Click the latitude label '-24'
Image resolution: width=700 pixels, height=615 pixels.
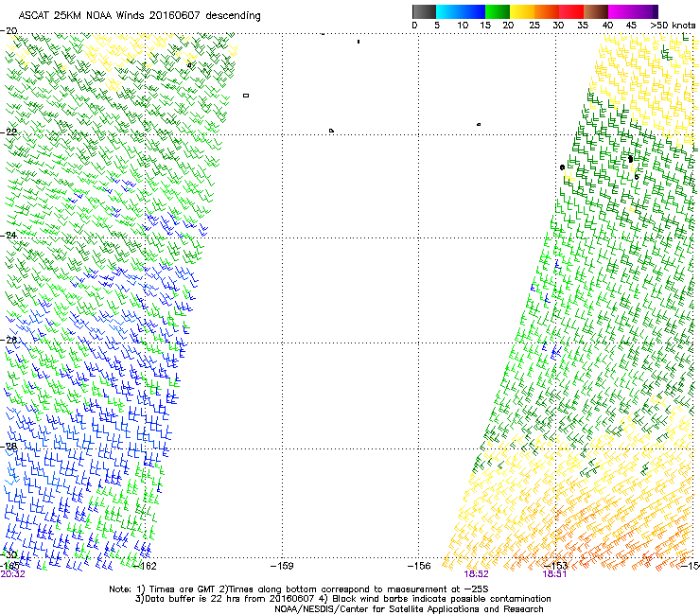(x=9, y=235)
